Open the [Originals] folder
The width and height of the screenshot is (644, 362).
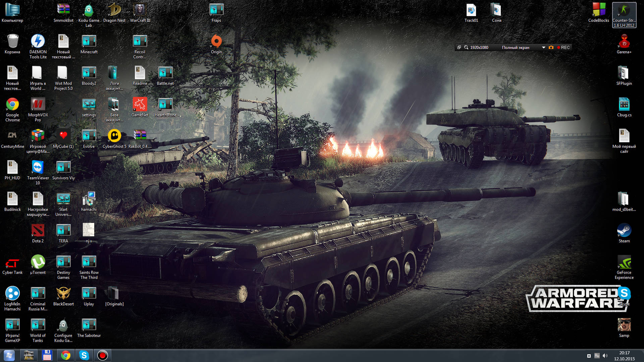[114, 296]
